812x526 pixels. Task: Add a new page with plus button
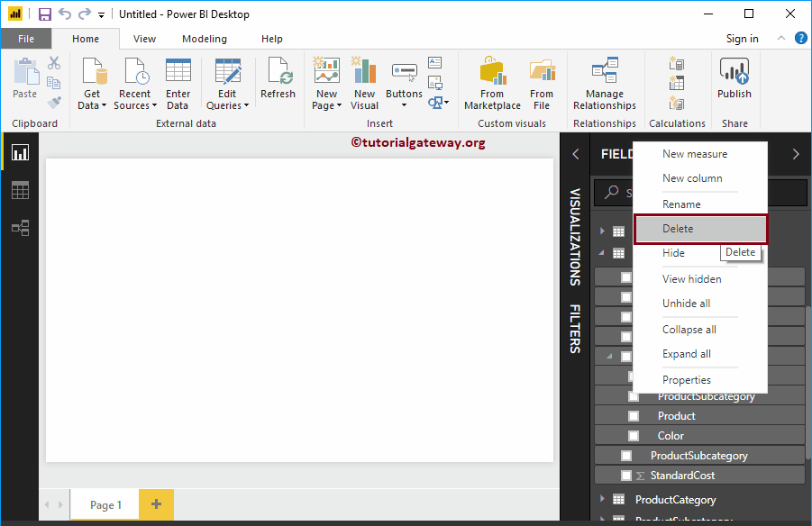156,504
